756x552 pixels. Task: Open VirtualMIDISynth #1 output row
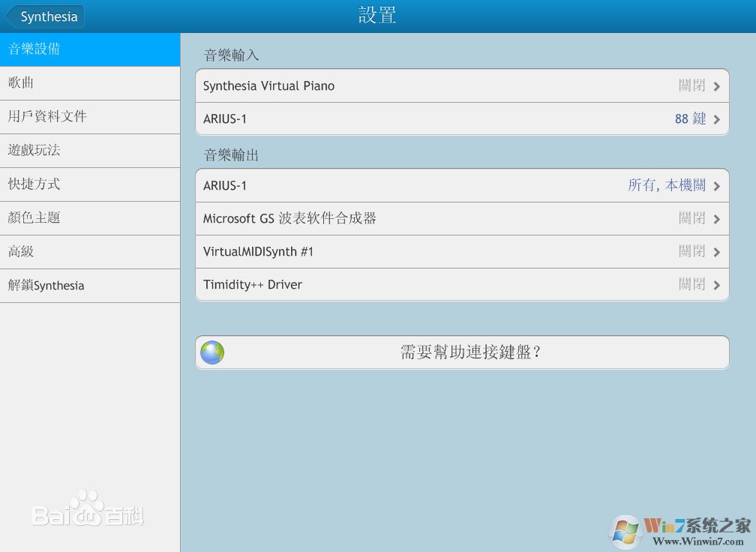[462, 252]
